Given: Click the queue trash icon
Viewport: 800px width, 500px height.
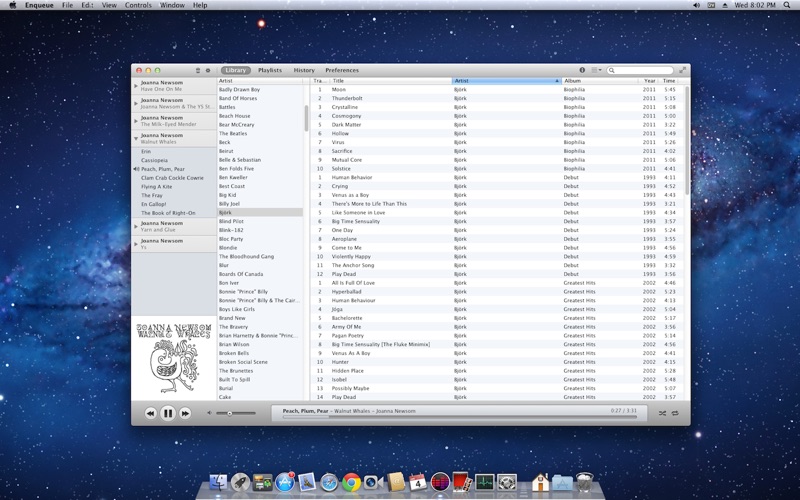Looking at the screenshot, I should click(x=198, y=70).
